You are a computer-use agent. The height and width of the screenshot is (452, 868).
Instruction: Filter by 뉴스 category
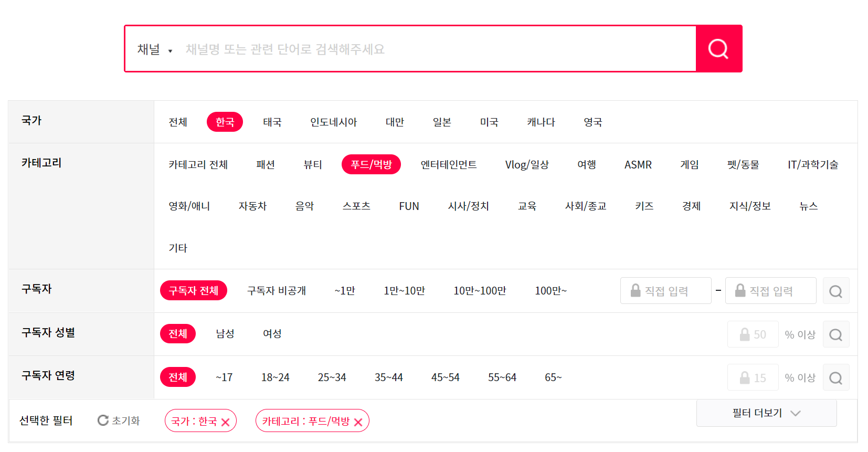tap(809, 206)
